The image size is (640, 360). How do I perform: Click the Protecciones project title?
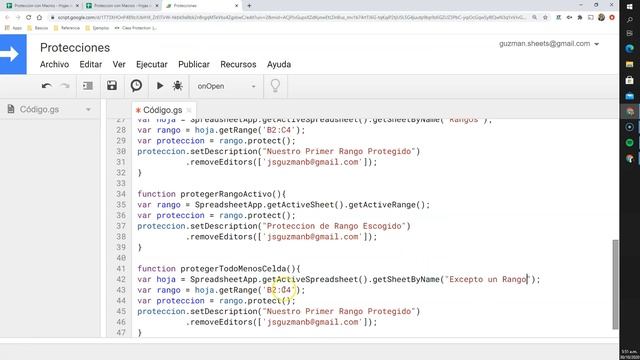tap(75, 47)
